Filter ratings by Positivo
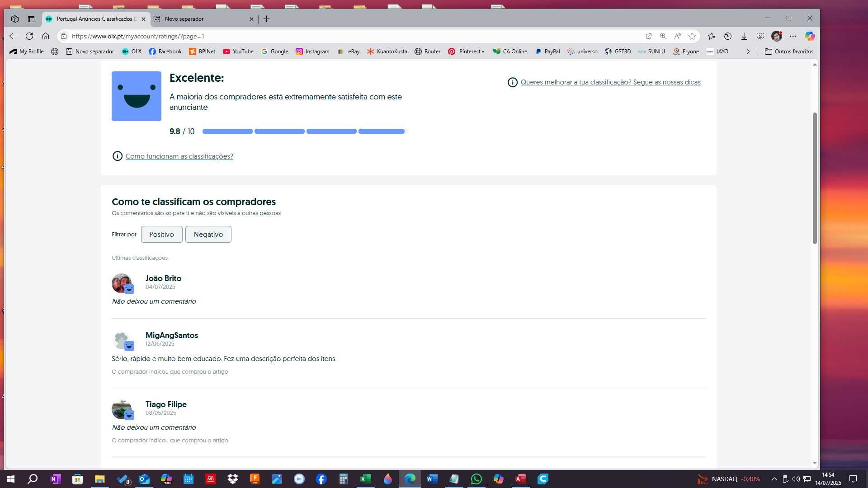The width and height of the screenshot is (868, 488). tap(161, 234)
